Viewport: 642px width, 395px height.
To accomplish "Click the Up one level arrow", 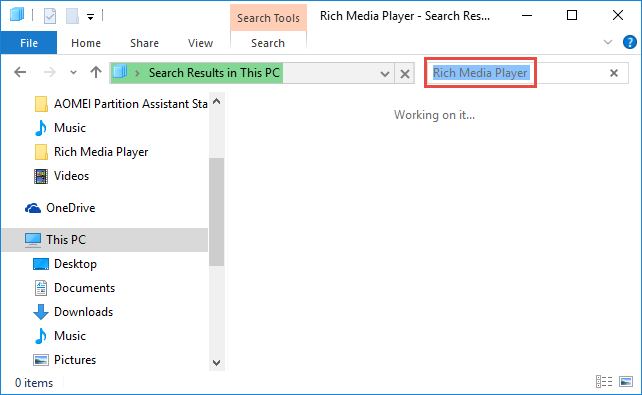I will 96,72.
